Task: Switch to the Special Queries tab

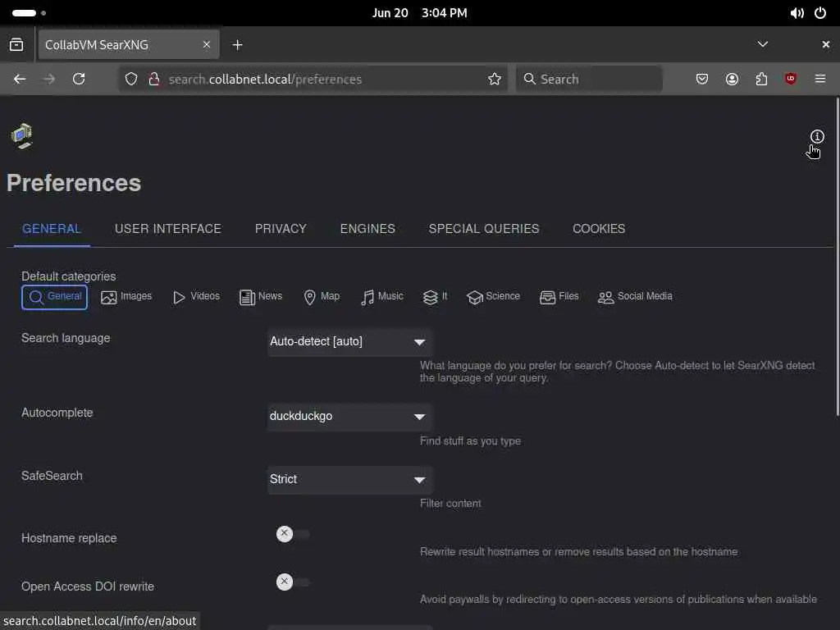Action: [x=484, y=229]
